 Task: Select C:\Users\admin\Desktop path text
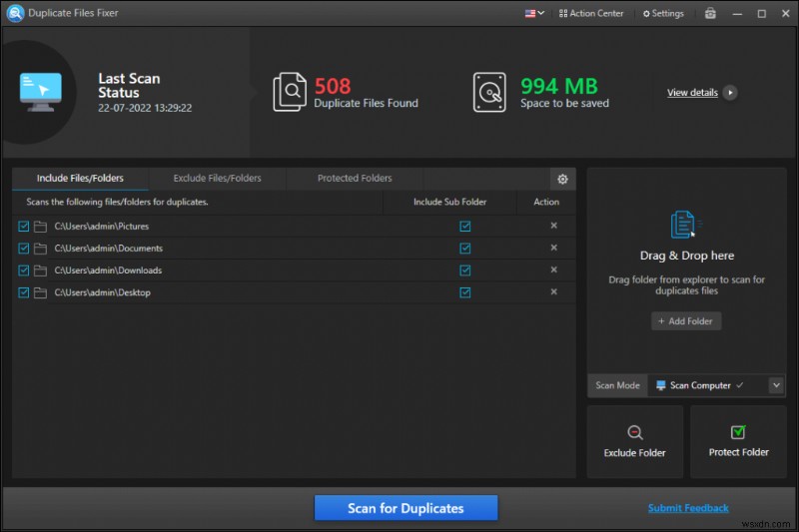(103, 292)
